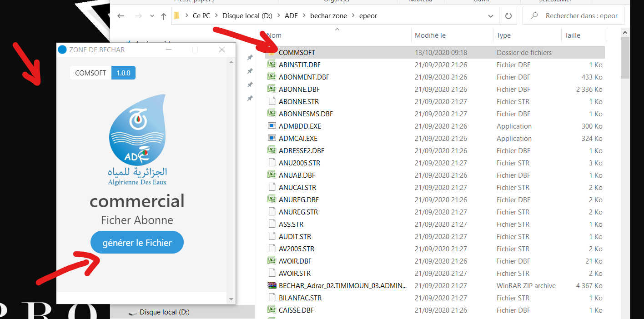Open the COMMSOFT folder icon
Screen dimensions: 644x319
pos(272,52)
